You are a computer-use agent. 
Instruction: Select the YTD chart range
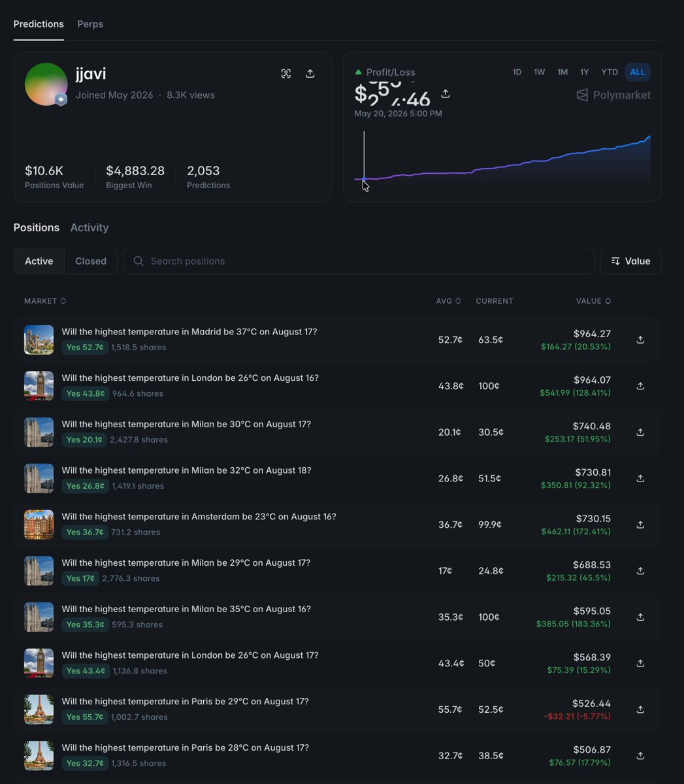(610, 72)
